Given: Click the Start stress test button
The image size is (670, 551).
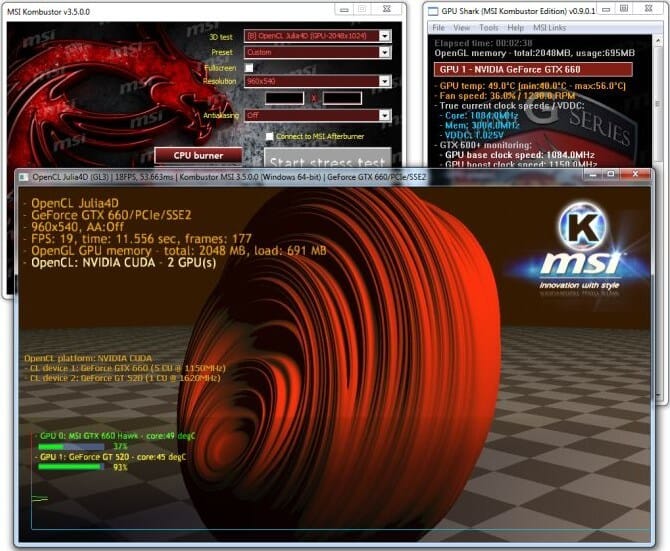Looking at the screenshot, I should click(327, 160).
